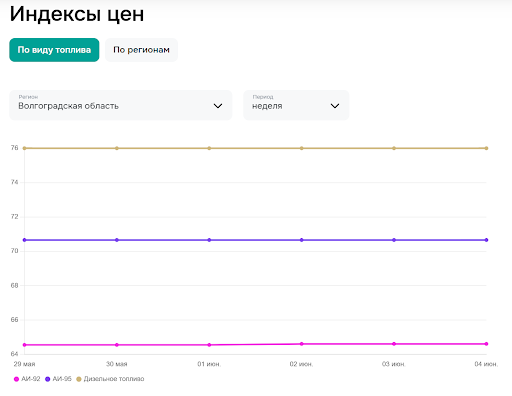Select diesel data point for 02 июн.
Viewport: 512px width, 396px height.
[x=302, y=148]
